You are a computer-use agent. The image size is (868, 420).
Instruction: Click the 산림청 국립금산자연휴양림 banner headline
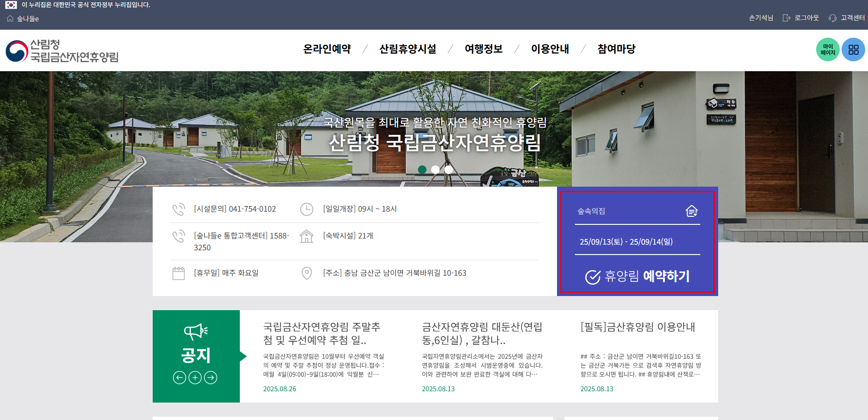coord(435,143)
